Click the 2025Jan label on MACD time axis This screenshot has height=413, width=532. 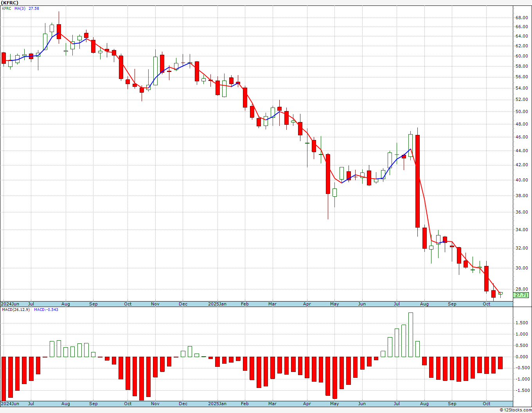click(x=217, y=404)
